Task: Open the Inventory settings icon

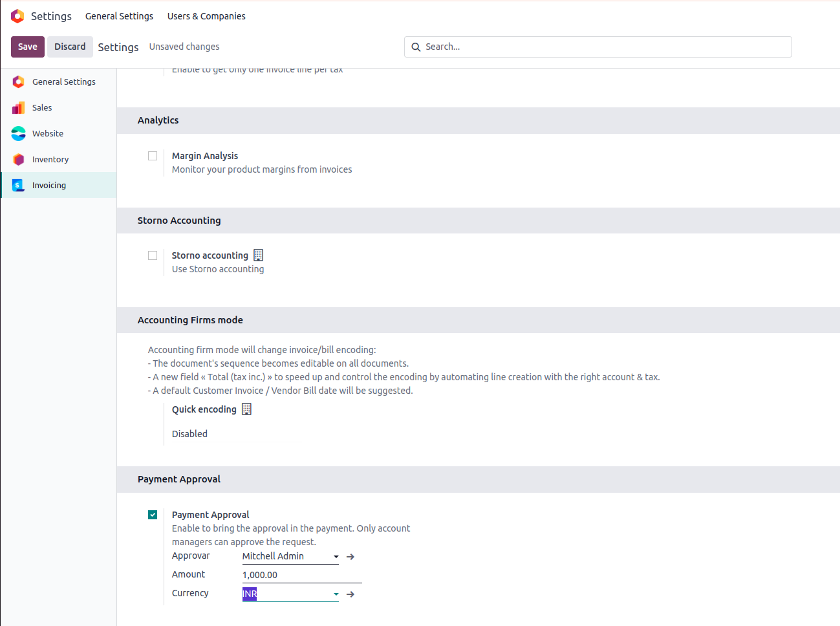Action: click(19, 159)
